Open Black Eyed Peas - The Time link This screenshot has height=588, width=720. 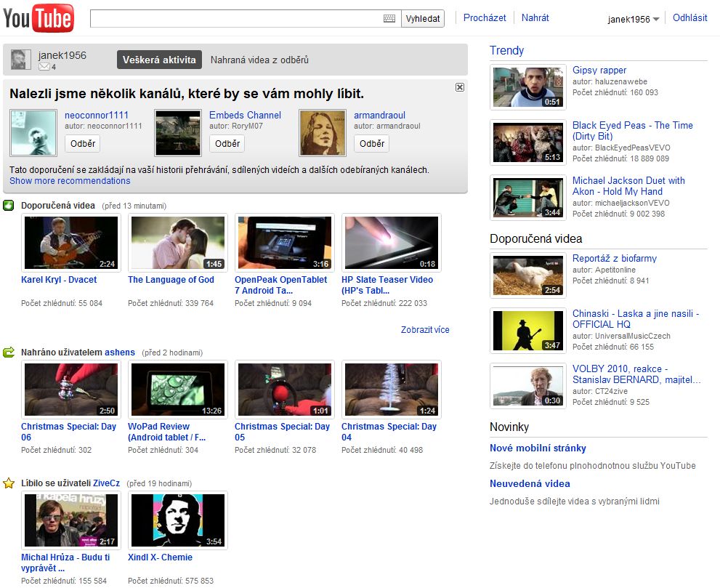(632, 130)
